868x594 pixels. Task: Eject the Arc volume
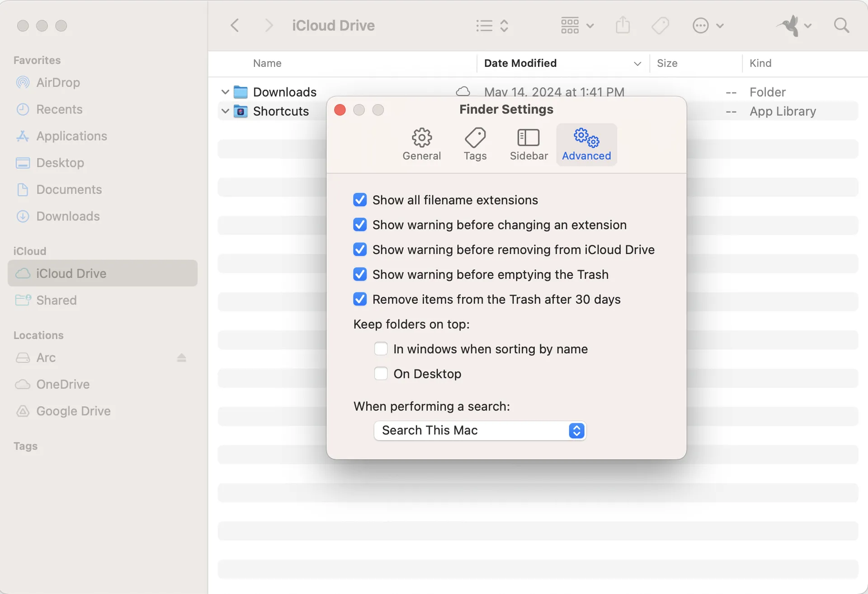[x=181, y=358]
